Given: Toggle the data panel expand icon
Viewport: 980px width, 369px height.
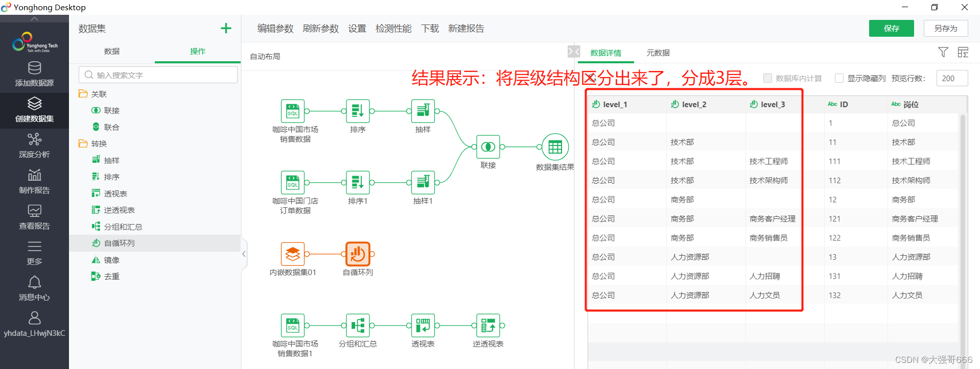Looking at the screenshot, I should (574, 52).
